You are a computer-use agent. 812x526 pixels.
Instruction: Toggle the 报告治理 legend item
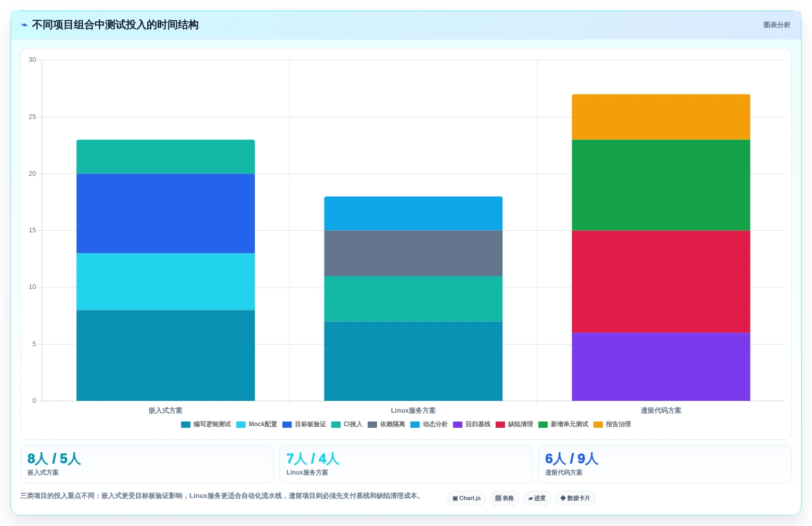612,425
